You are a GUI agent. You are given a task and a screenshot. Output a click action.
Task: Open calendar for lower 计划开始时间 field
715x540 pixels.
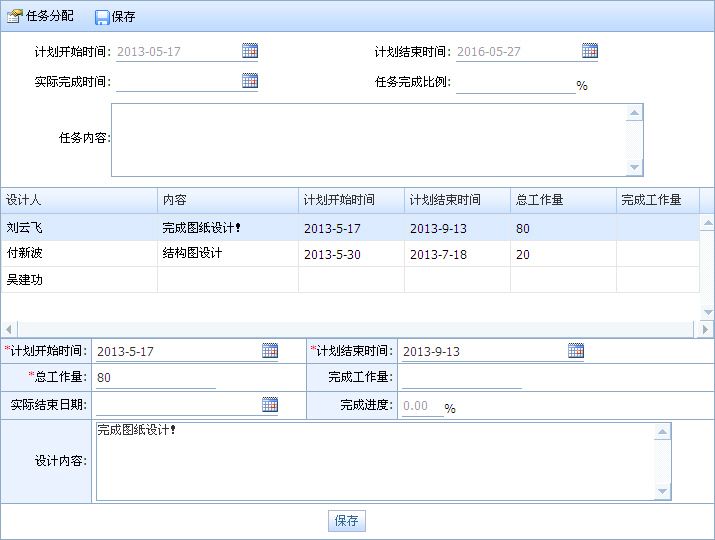tap(270, 350)
